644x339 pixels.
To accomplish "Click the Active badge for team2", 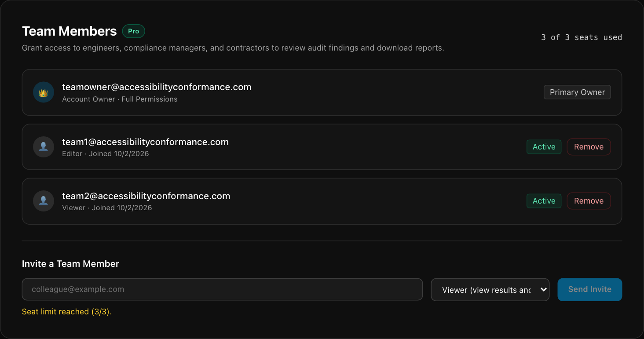I will (x=544, y=201).
